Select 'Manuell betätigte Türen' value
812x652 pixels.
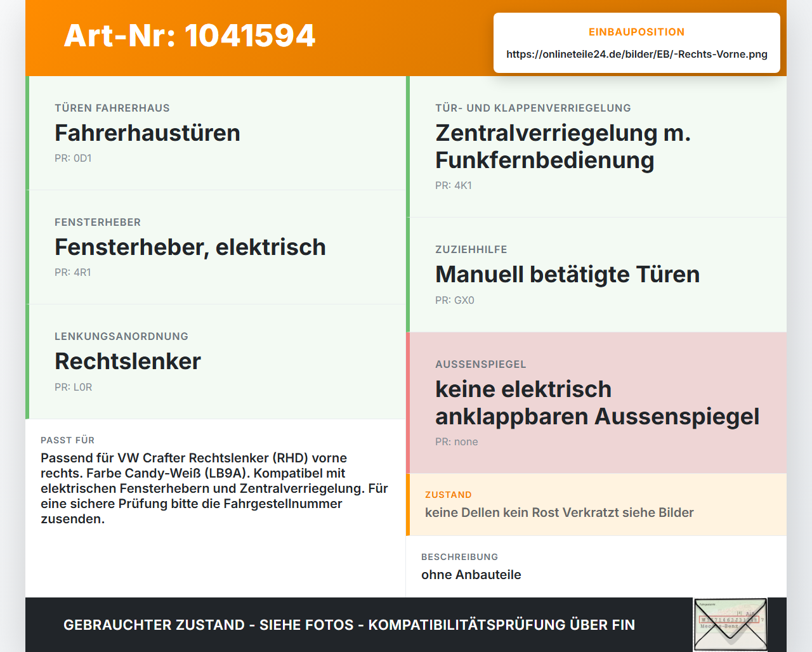(567, 274)
